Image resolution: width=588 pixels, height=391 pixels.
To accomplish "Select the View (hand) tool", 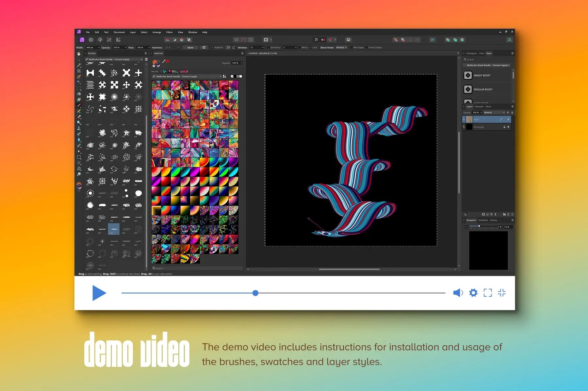I will coord(79,54).
